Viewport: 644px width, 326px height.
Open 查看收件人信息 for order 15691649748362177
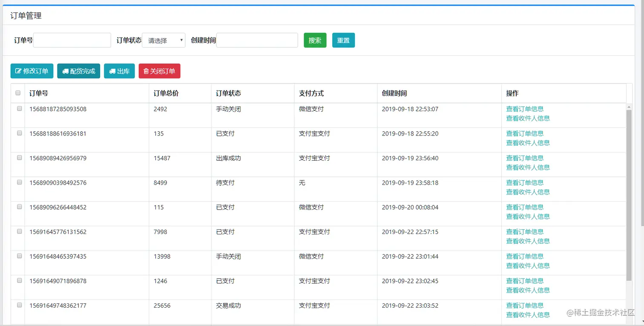click(528, 315)
